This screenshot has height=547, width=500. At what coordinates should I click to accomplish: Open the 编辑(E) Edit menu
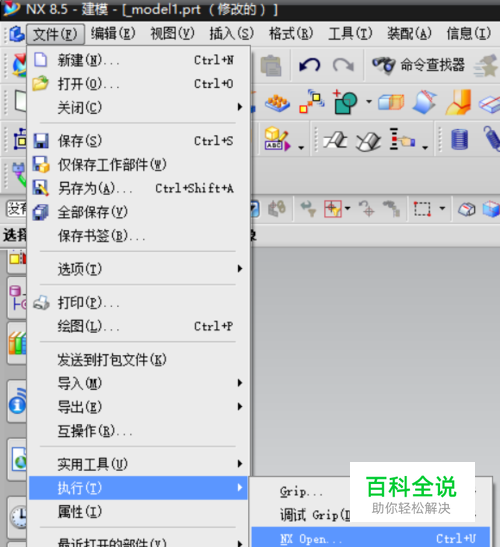click(113, 34)
